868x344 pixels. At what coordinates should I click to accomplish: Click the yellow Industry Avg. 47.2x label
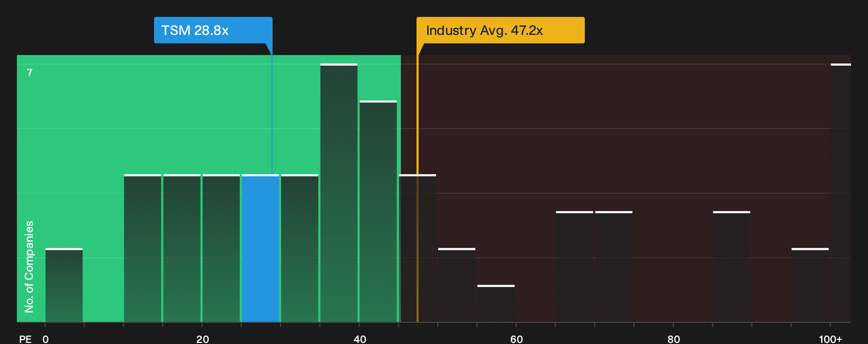coord(500,30)
